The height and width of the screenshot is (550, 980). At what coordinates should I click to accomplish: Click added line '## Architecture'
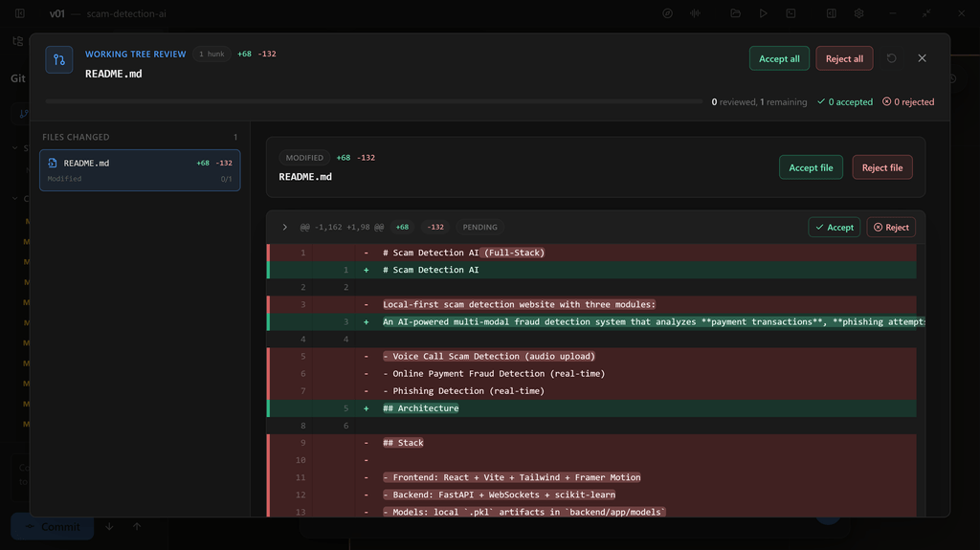pyautogui.click(x=591, y=408)
